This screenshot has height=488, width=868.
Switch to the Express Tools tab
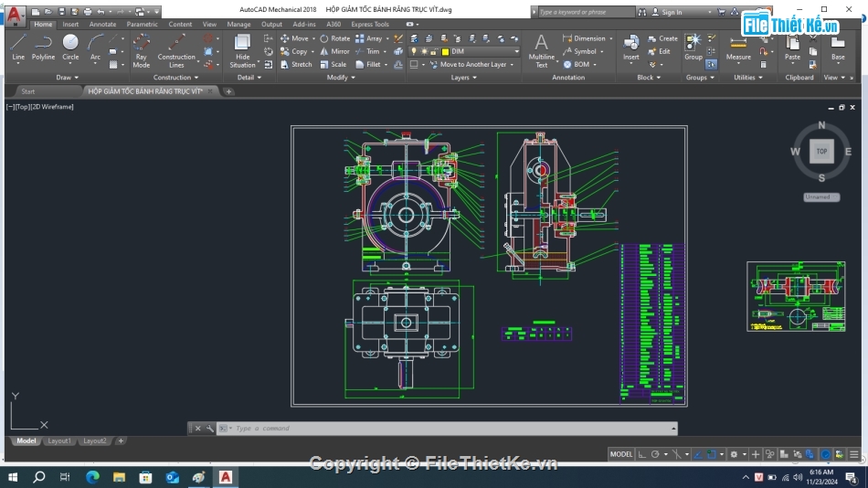tap(370, 25)
